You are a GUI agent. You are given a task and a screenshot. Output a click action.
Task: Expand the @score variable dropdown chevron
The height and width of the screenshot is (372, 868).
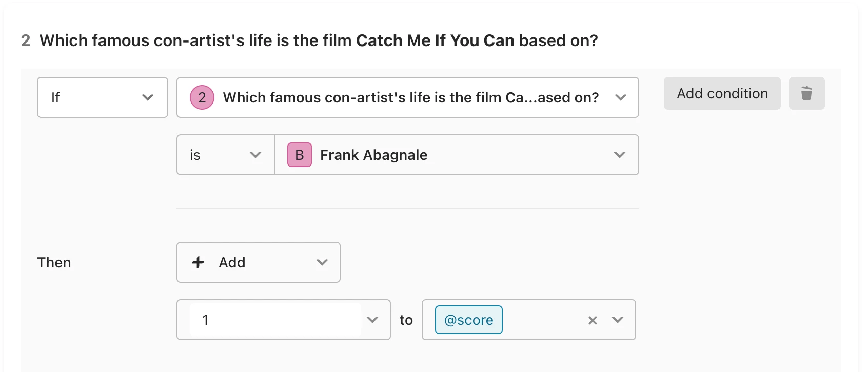coord(618,320)
